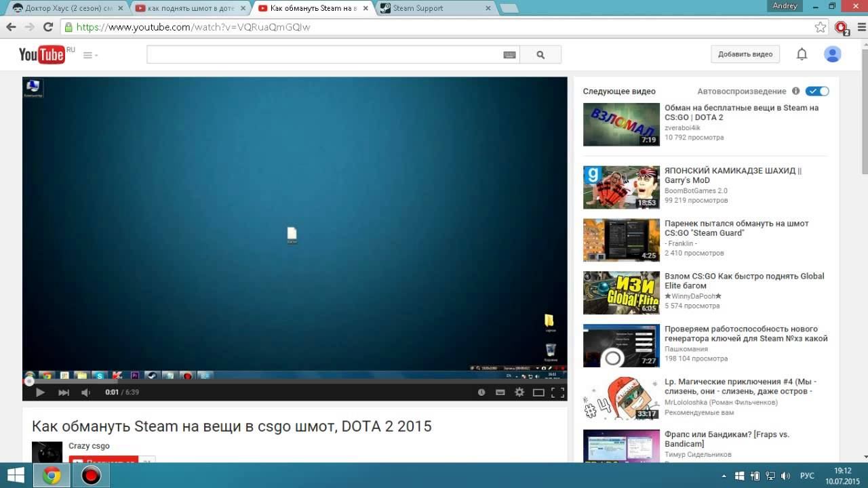Click the video progress bar

pos(294,381)
